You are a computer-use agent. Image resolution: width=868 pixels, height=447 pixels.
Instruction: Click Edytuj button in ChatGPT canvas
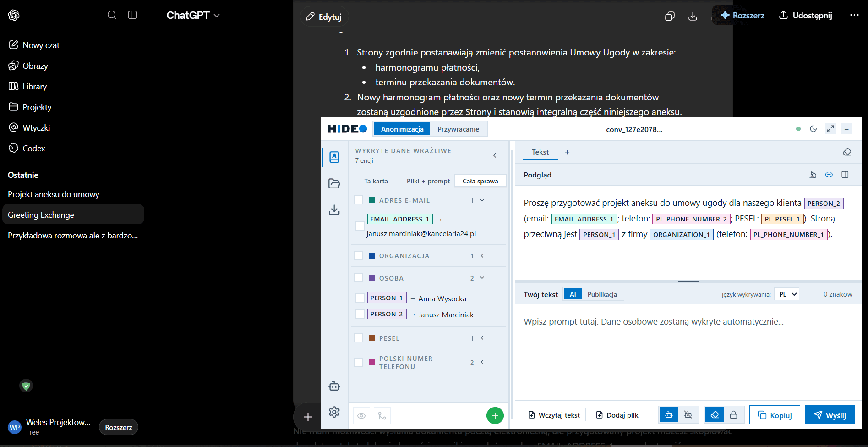coord(324,17)
